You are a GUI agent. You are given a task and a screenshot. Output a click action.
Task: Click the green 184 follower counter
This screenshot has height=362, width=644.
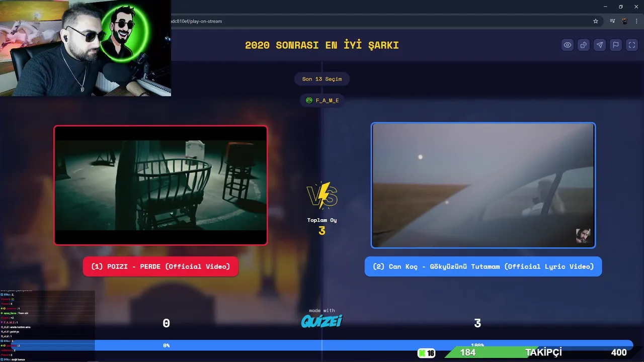point(468,352)
